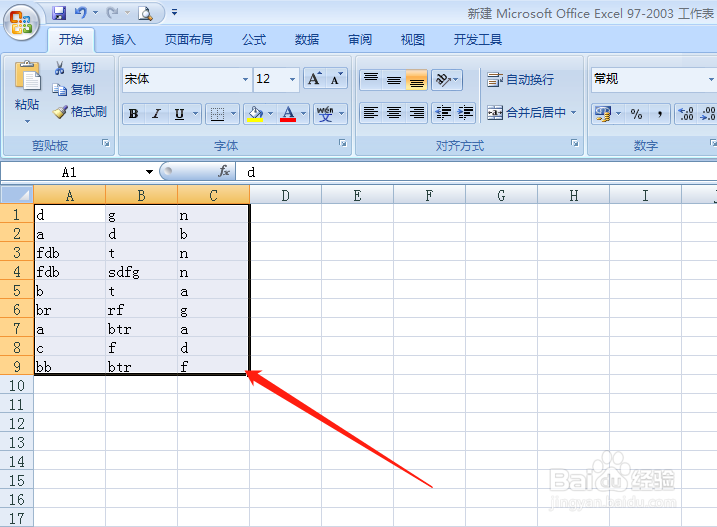
Task: Copy selection with 复制
Action: [x=74, y=90]
